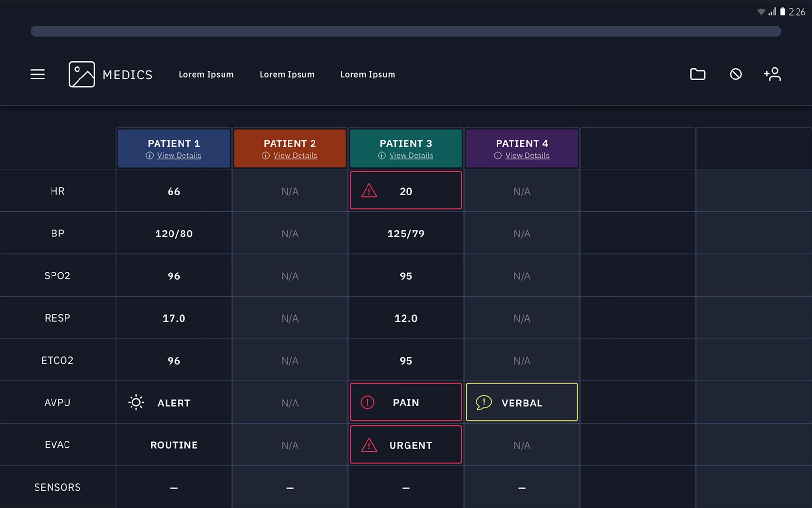The height and width of the screenshot is (508, 812).
Task: Open the hamburger navigation menu
Action: click(38, 74)
